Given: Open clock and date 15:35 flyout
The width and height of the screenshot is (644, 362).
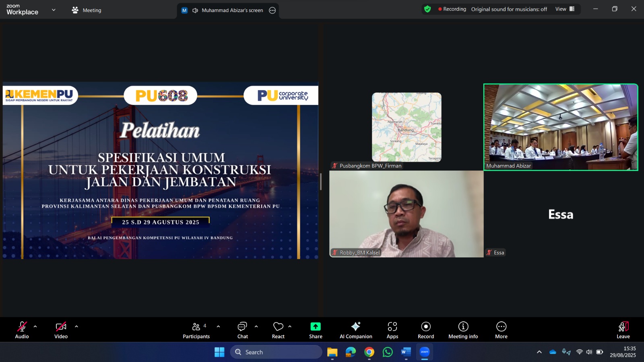Looking at the screenshot, I should [x=623, y=352].
